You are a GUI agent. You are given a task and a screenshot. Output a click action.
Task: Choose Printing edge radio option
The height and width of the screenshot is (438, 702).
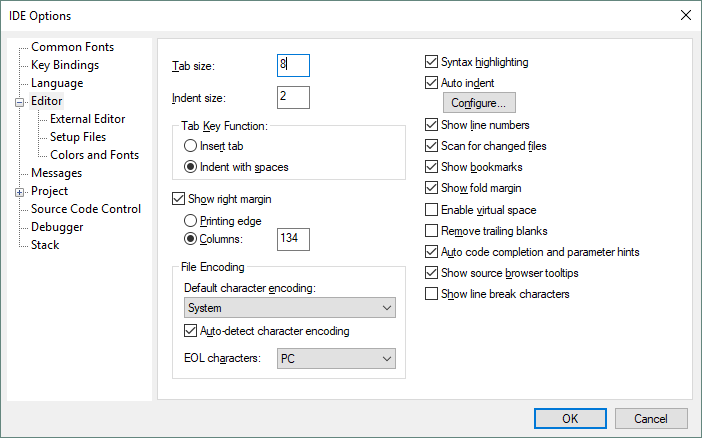[190, 220]
